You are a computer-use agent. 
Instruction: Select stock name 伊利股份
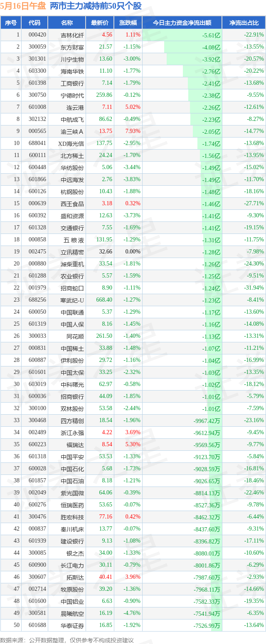point(72,360)
